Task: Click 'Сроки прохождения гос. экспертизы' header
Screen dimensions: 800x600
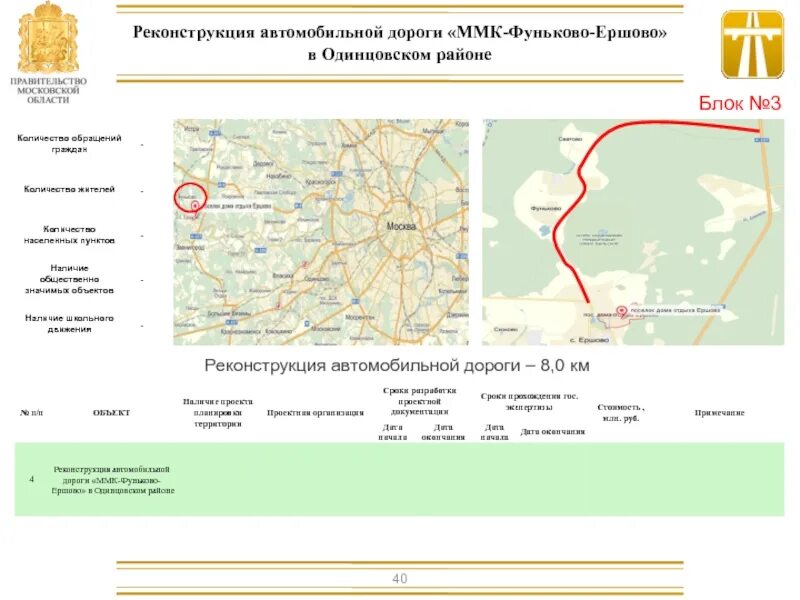Action: [529, 402]
